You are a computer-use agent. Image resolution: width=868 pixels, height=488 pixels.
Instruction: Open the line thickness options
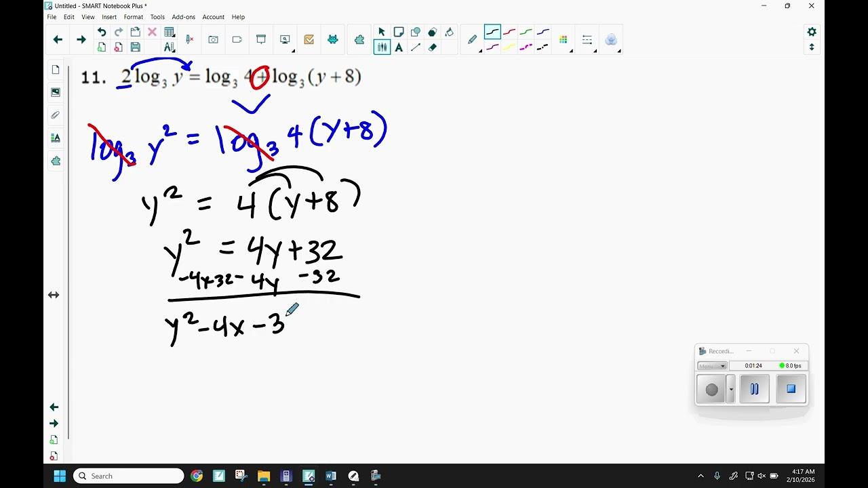tap(587, 40)
